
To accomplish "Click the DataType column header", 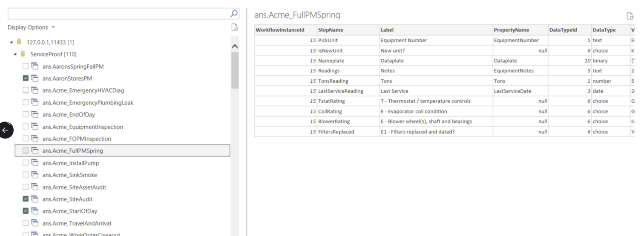I will (x=611, y=30).
